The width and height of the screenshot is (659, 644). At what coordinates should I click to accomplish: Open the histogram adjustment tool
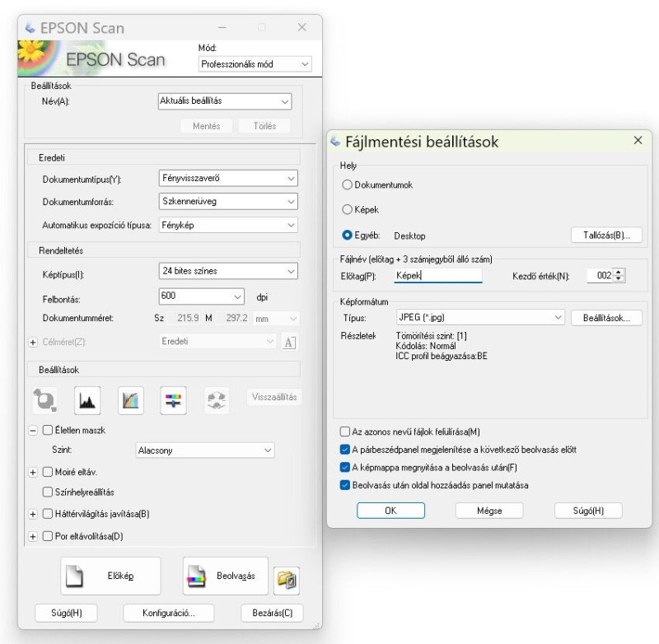tap(87, 400)
